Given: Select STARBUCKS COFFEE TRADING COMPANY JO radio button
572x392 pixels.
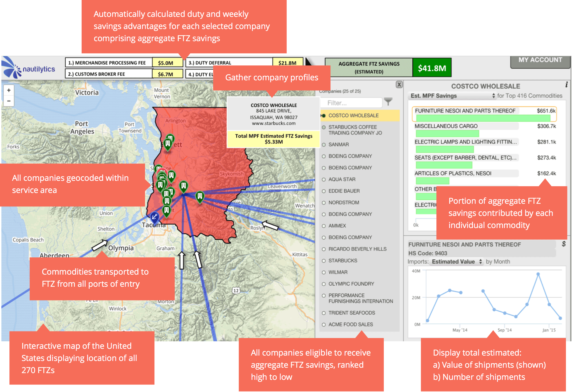Looking at the screenshot, I should [x=324, y=127].
